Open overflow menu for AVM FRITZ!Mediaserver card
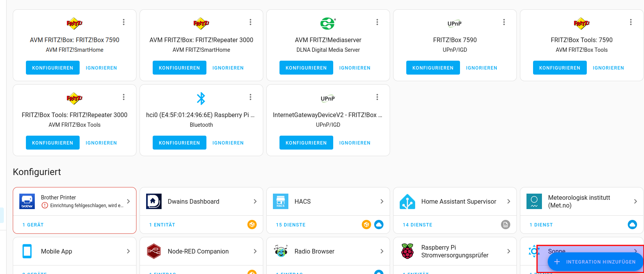Screen dimensions: 644x274 pyautogui.click(x=377, y=22)
